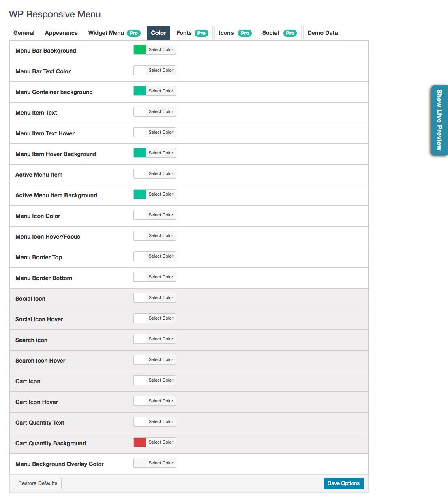The width and height of the screenshot is (448, 498).
Task: Switch to the Social tab
Action: point(279,33)
